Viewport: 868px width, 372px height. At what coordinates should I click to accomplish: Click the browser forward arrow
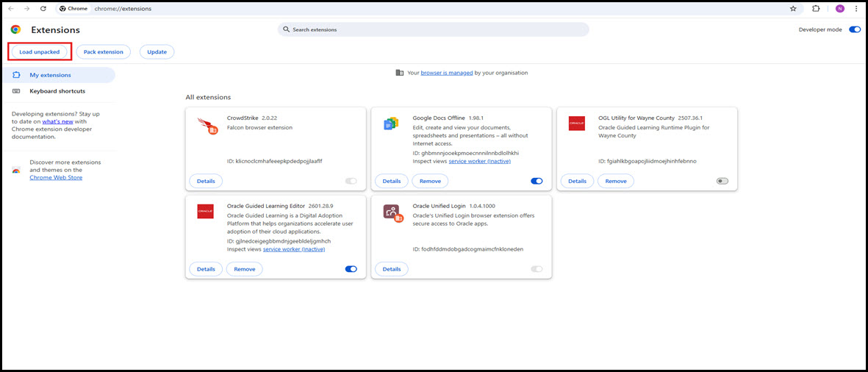26,9
